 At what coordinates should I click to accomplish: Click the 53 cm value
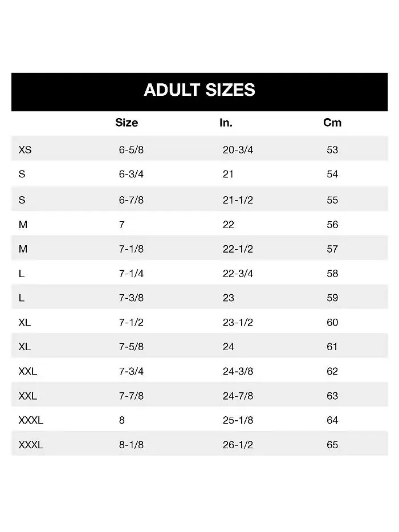tap(332, 149)
